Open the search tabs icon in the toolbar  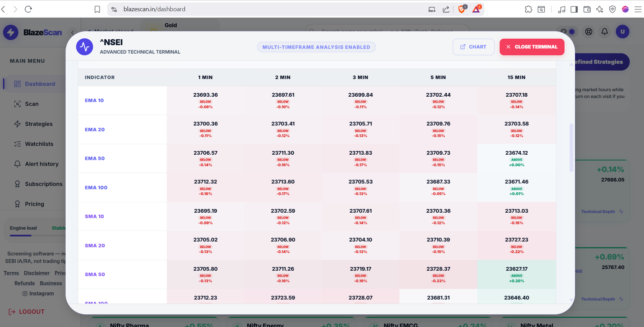click(x=541, y=9)
